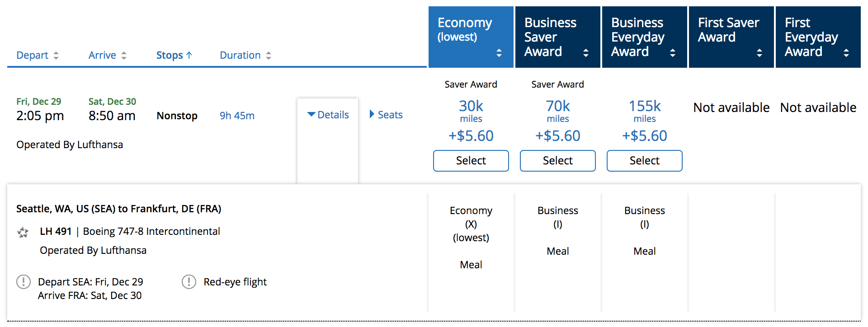Click sort arrows in Business Saver Award header
The image size is (868, 327).
click(x=586, y=53)
